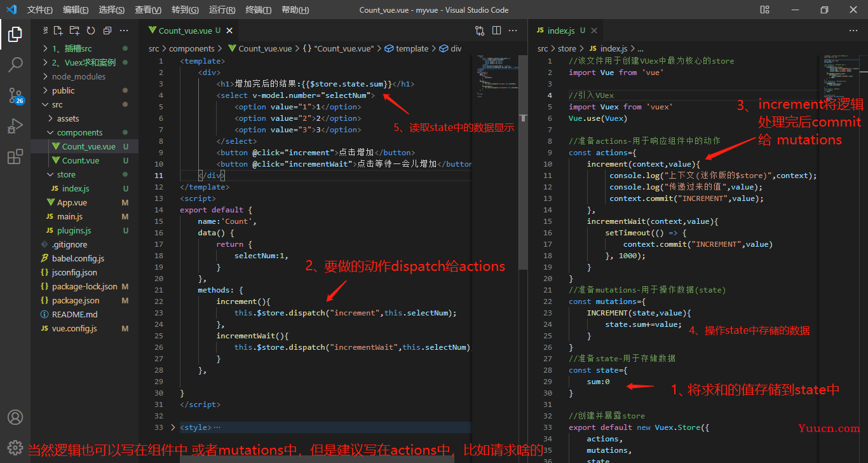The width and height of the screenshot is (868, 463).
Task: Open the 编辑(E) menu
Action: (x=76, y=10)
